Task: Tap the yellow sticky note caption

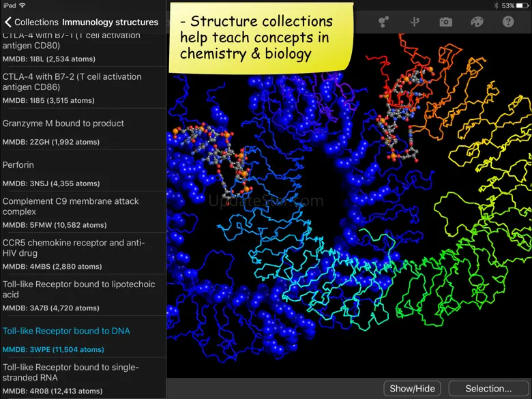Action: (261, 38)
